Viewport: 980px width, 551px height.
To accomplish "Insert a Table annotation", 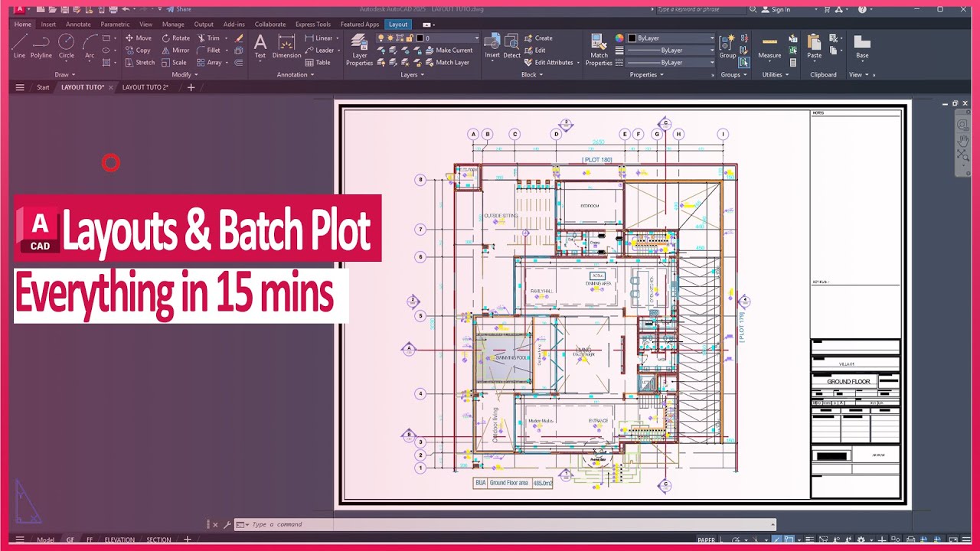I will click(318, 62).
